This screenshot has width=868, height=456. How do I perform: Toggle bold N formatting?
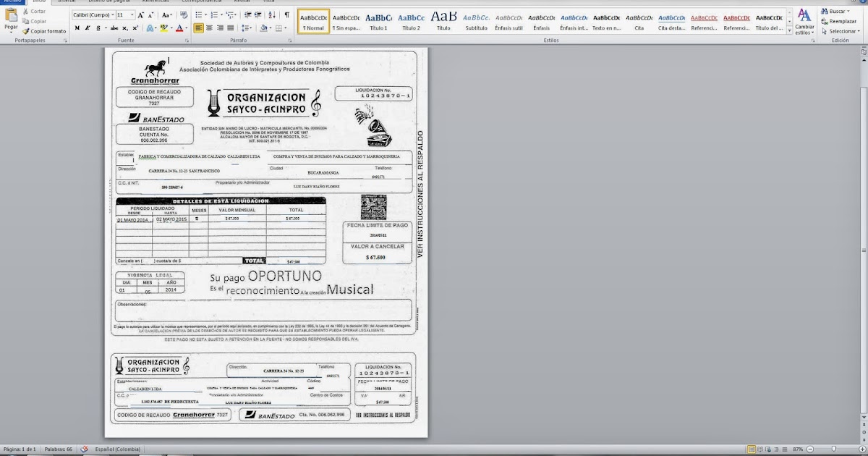tap(77, 28)
